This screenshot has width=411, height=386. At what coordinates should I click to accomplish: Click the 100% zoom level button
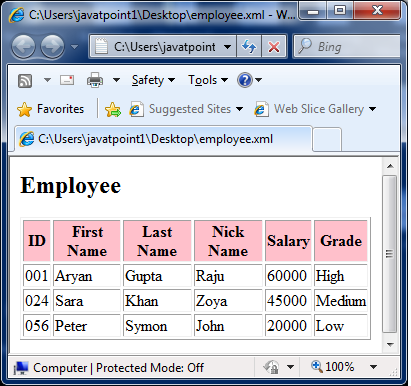(x=333, y=367)
